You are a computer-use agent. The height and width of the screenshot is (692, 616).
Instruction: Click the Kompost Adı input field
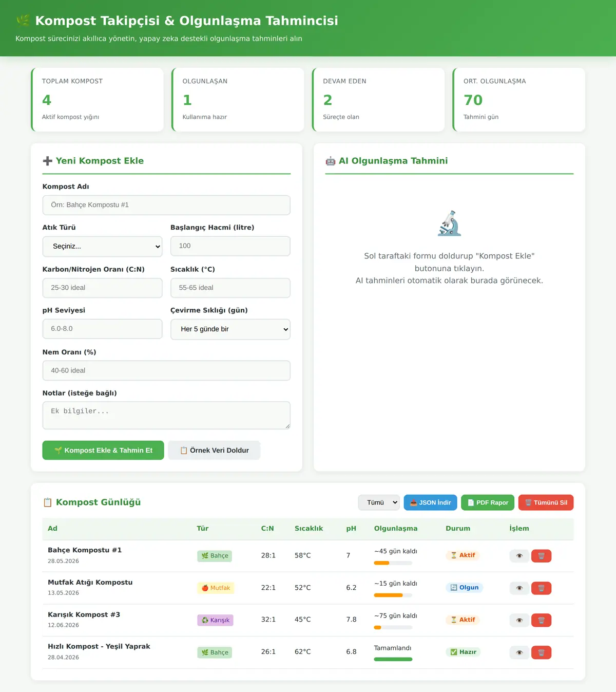(166, 205)
